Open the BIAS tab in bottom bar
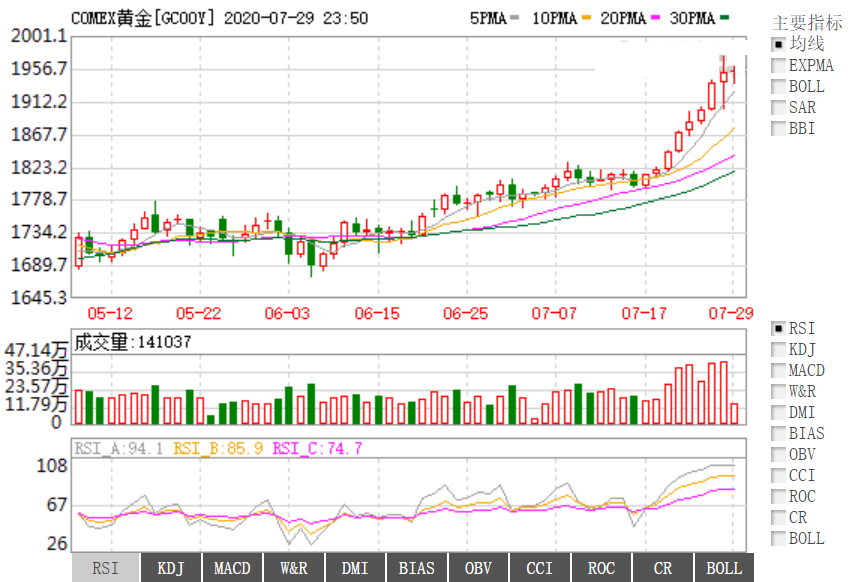 pos(416,568)
